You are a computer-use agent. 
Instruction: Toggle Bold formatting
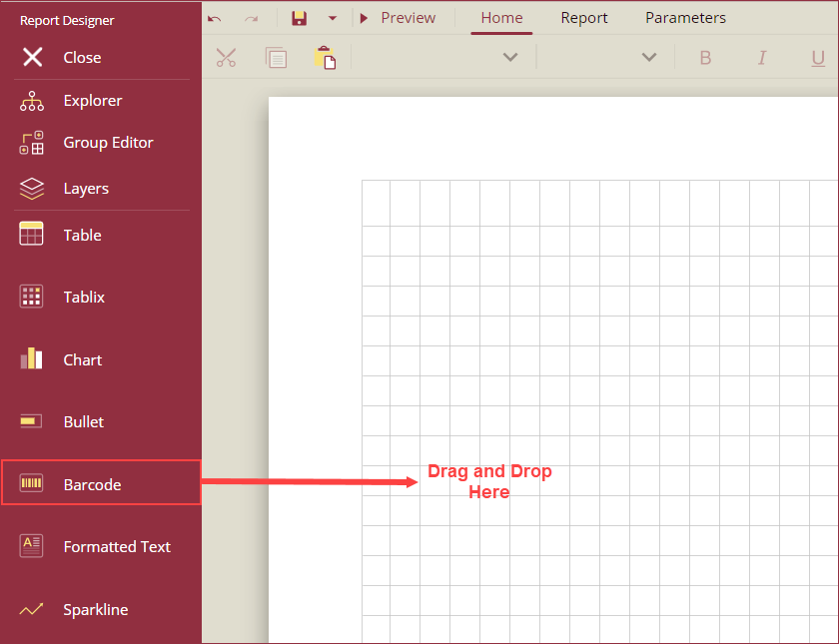(x=705, y=57)
